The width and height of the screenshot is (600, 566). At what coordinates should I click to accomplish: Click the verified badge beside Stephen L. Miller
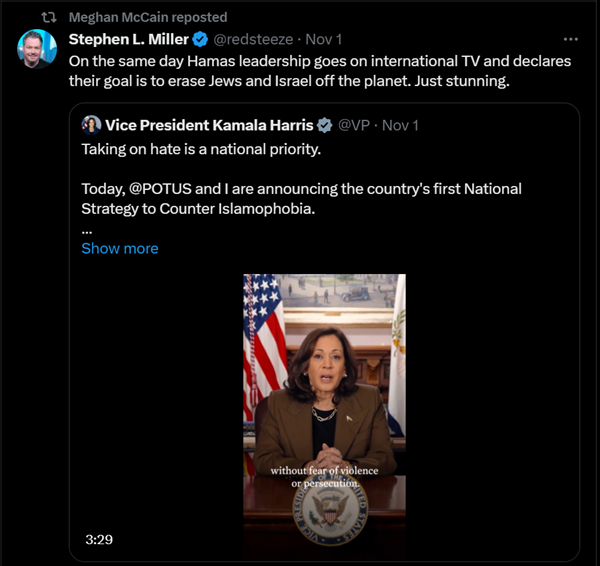click(x=199, y=39)
